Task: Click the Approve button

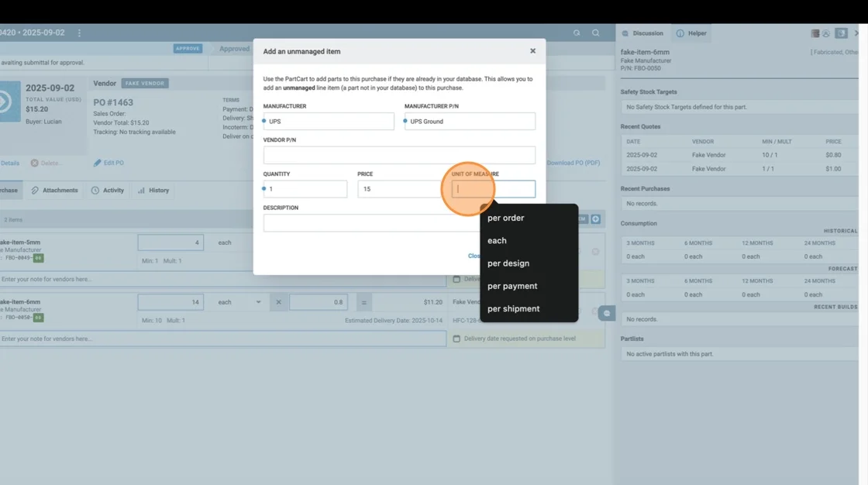Action: 188,48
